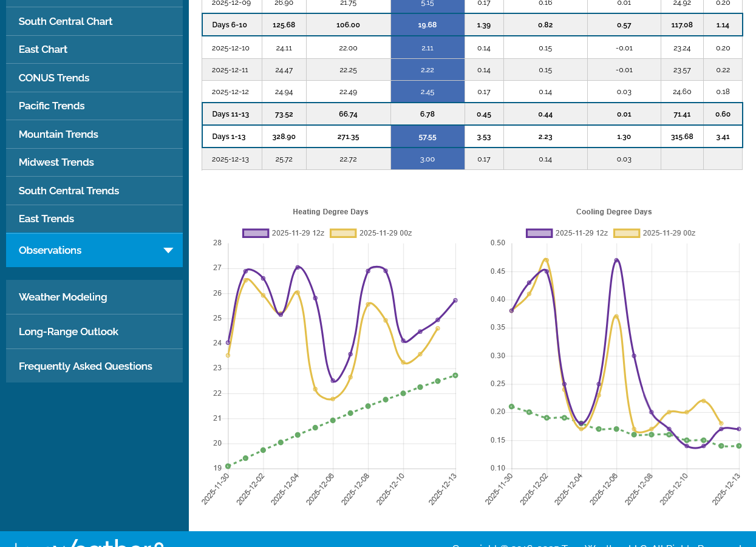The height and width of the screenshot is (547, 756).
Task: Open Weather Modeling section
Action: point(63,297)
